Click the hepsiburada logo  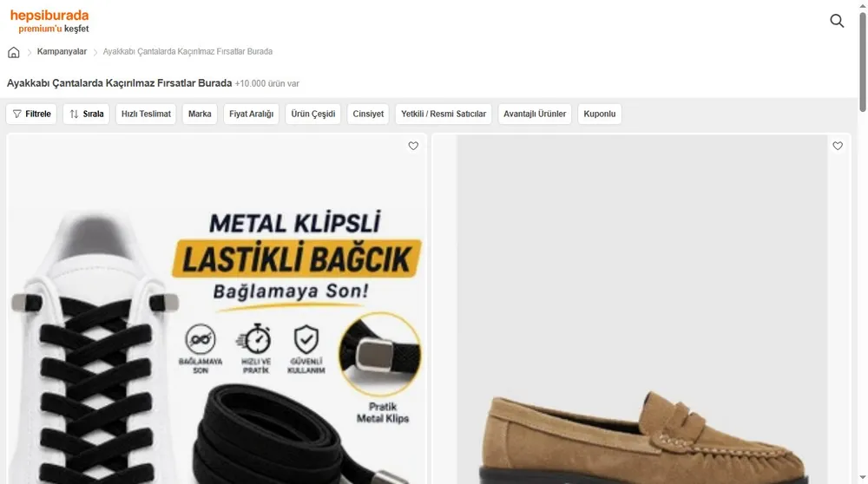pyautogui.click(x=49, y=16)
